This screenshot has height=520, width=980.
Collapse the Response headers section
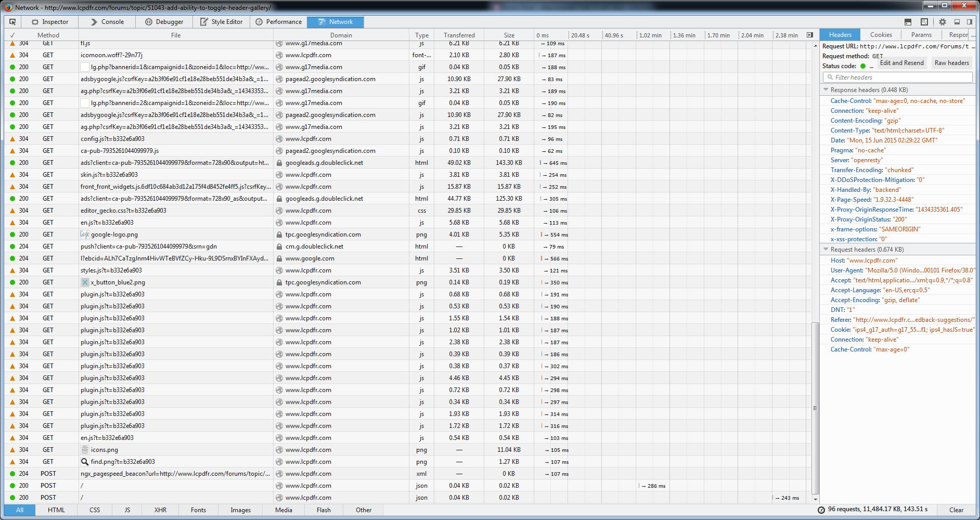click(x=826, y=90)
